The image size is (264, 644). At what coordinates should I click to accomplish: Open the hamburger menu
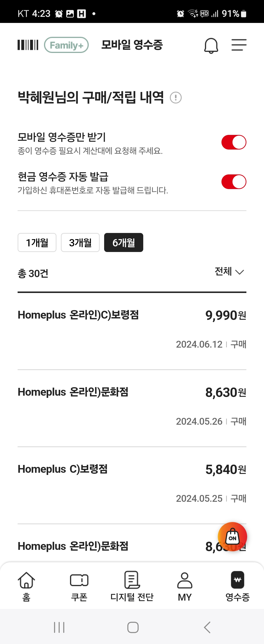point(239,45)
